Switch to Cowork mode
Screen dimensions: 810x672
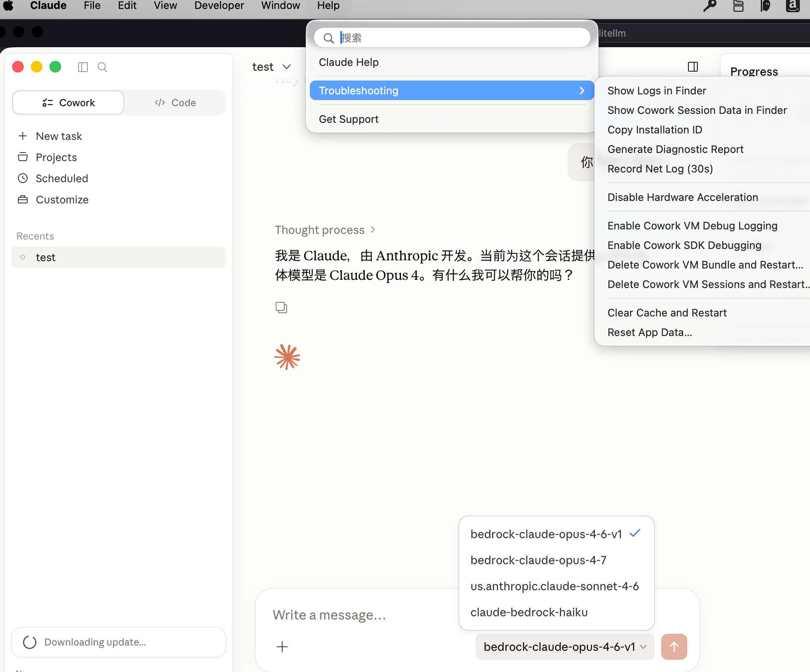click(68, 103)
